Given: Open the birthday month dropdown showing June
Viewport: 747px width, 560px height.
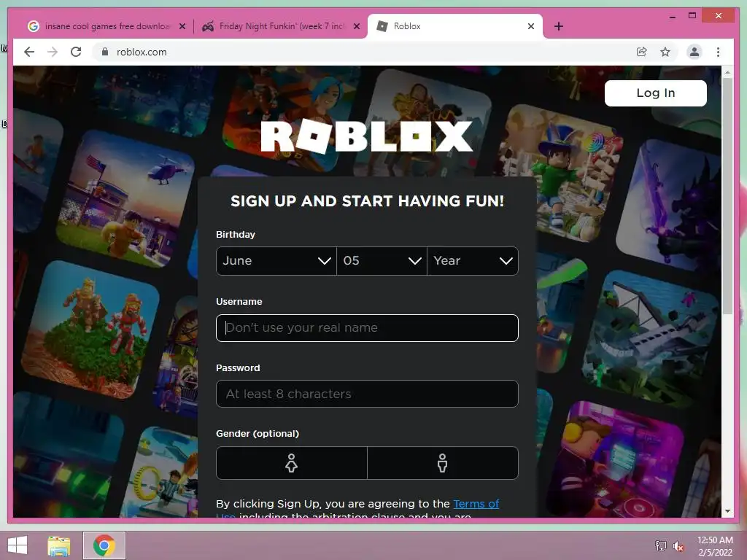Looking at the screenshot, I should [x=276, y=261].
